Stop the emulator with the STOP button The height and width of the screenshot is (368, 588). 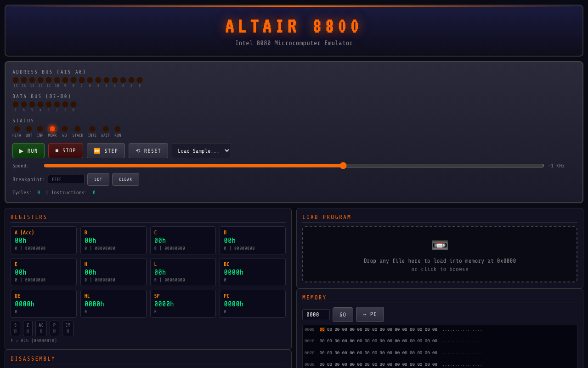point(66,151)
